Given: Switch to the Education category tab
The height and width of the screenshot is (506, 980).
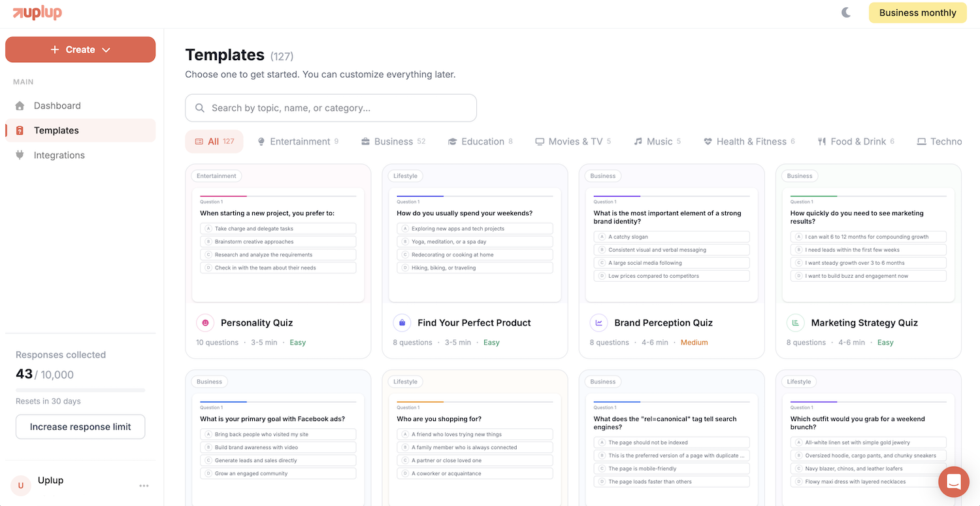Looking at the screenshot, I should (480, 142).
